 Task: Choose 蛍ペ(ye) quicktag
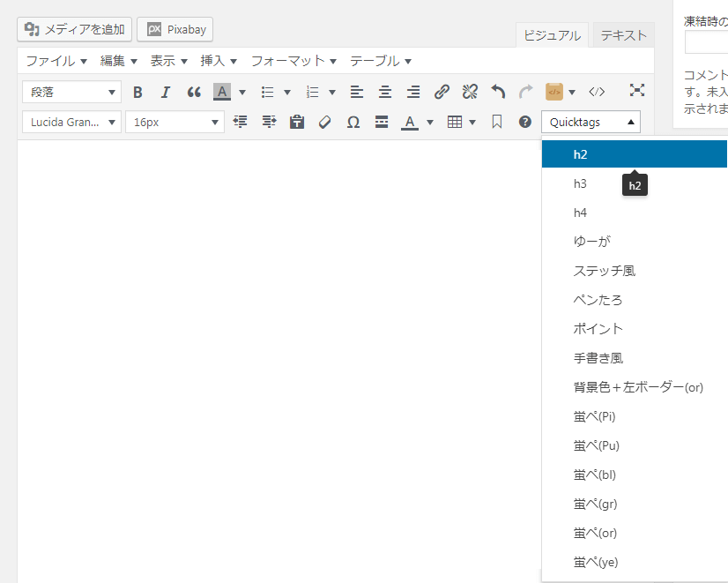[x=635, y=562]
